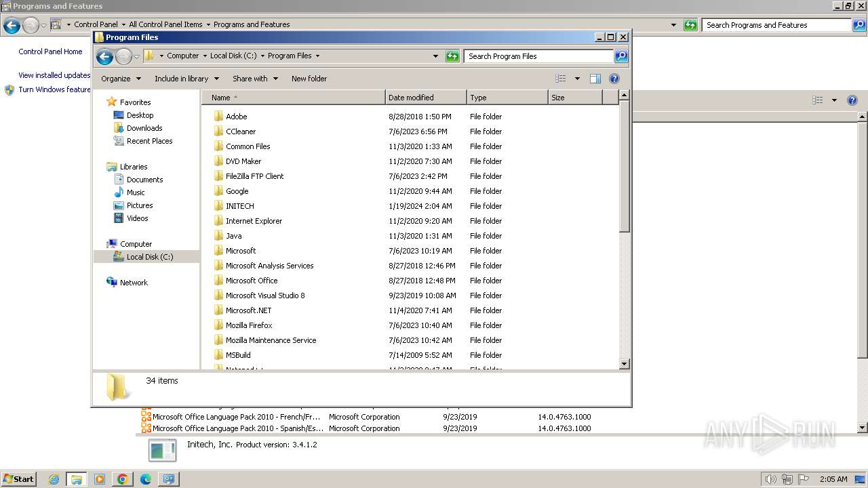Expand the Computer breadcrumb arrow
Screen dimensions: 868x488
point(205,56)
